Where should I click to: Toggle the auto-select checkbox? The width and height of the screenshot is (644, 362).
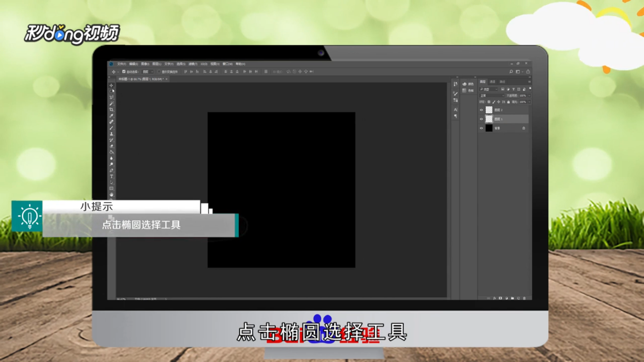tap(124, 72)
